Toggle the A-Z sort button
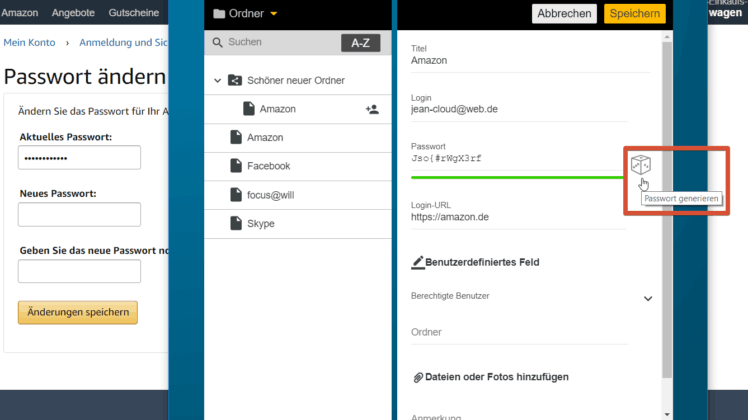This screenshot has width=748, height=420. coord(361,43)
